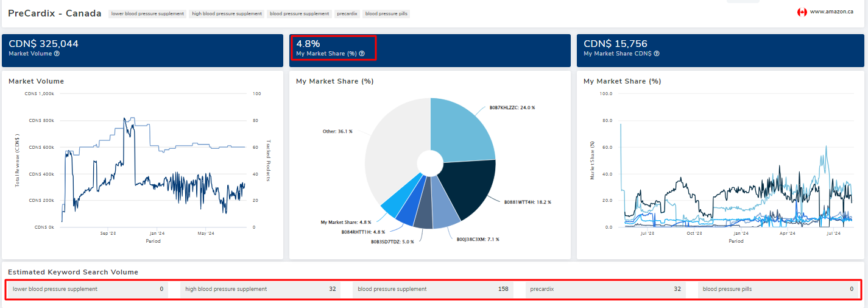Click the 'high blood pressure supplement' keyword row
Image resolution: width=868 pixels, height=308 pixels.
tap(260, 289)
